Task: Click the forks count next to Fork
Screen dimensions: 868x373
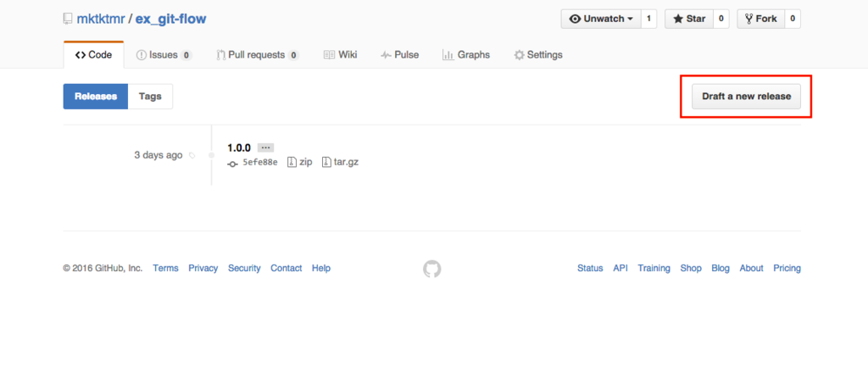Action: point(793,19)
